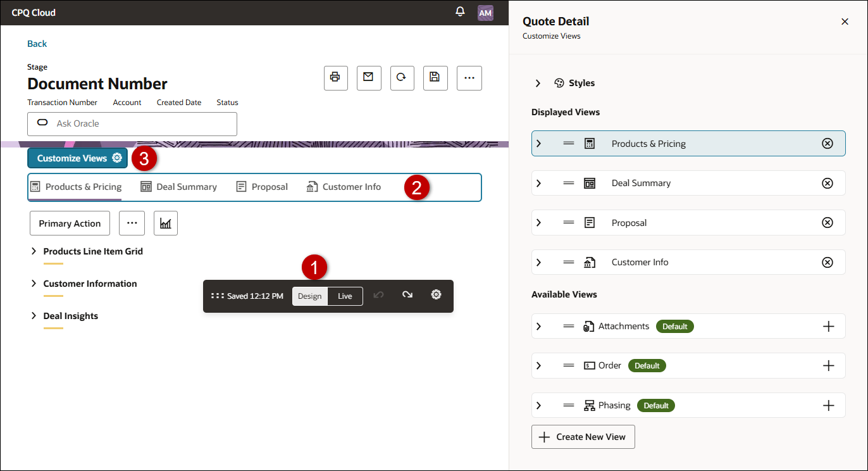The width and height of the screenshot is (868, 471).
Task: Open the ellipsis actions icon beside save
Action: point(469,78)
